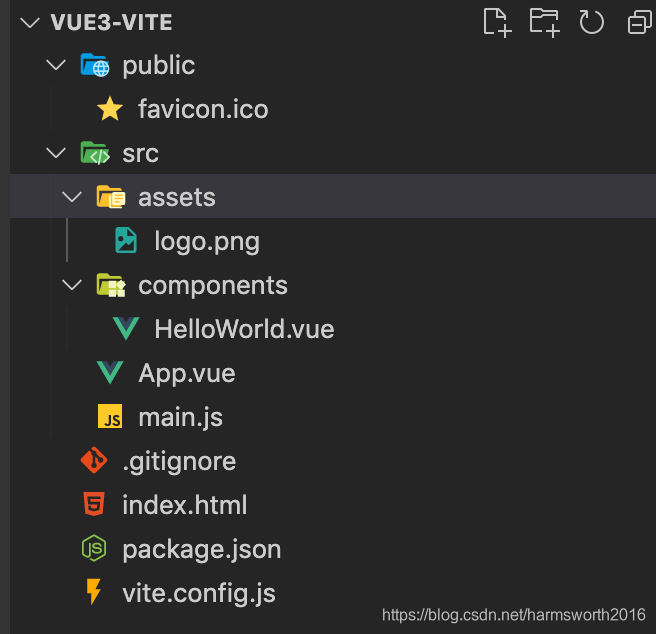The image size is (656, 634).
Task: Click the lightning icon beside vite.config.js
Action: click(x=94, y=592)
